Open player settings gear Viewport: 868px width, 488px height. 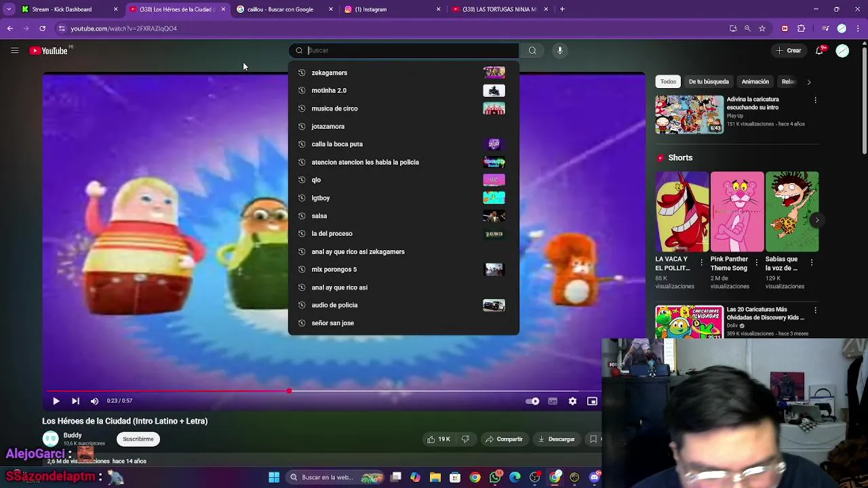tap(572, 401)
